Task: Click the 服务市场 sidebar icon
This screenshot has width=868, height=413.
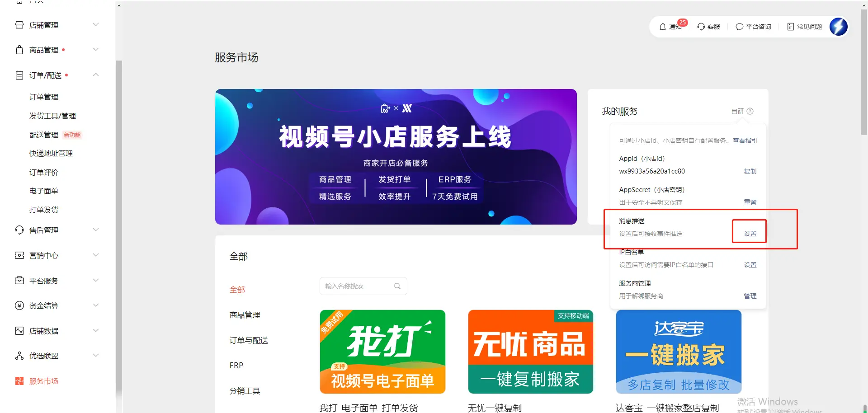Action: [19, 381]
